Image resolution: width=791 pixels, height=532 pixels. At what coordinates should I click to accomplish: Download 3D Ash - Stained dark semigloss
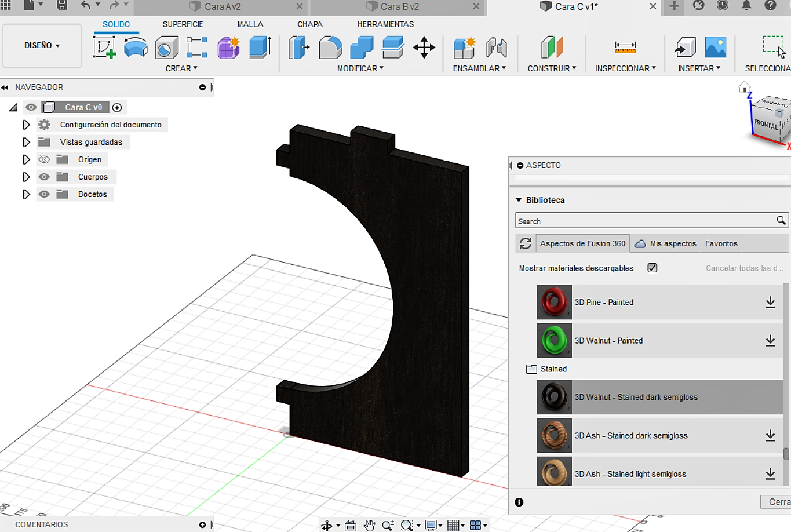click(x=770, y=435)
